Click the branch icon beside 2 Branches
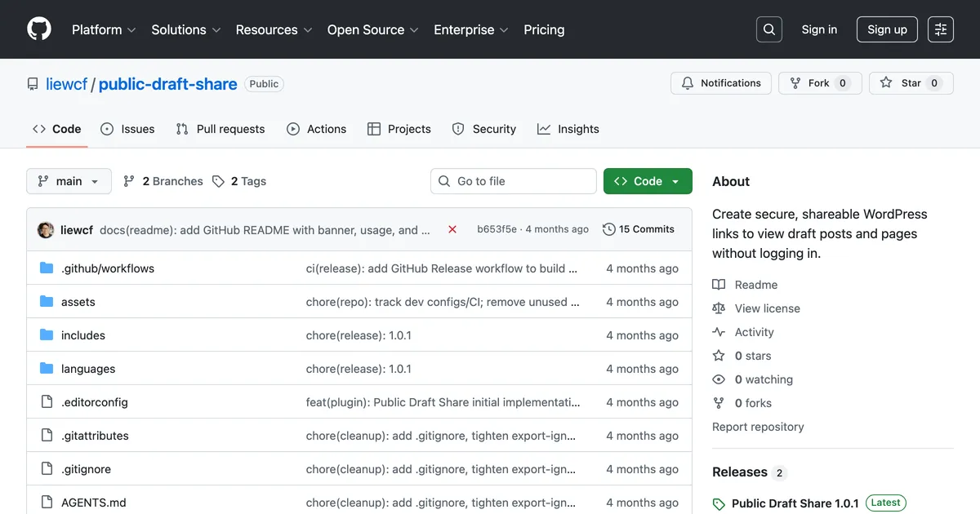 coord(129,180)
